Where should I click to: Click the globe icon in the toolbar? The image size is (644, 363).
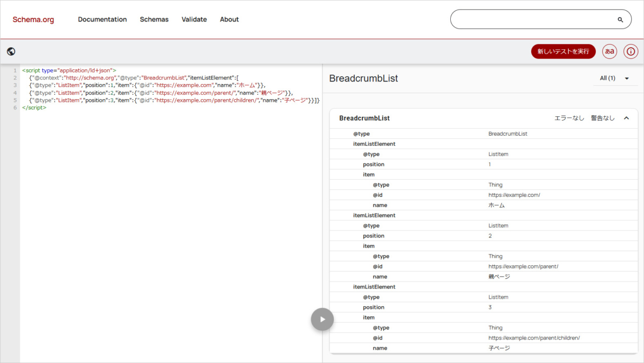11,51
